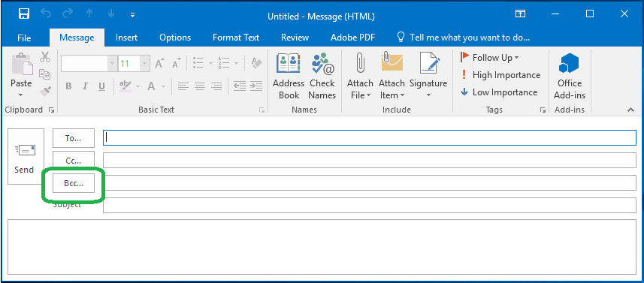Apply text highlight color
Viewport: 644px width, 283px height.
click(x=125, y=86)
